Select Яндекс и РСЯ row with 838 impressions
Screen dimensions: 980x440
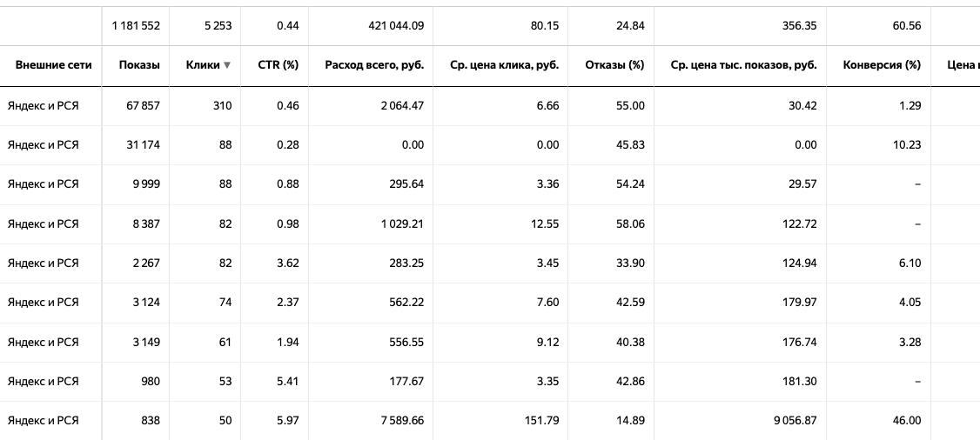pos(43,420)
